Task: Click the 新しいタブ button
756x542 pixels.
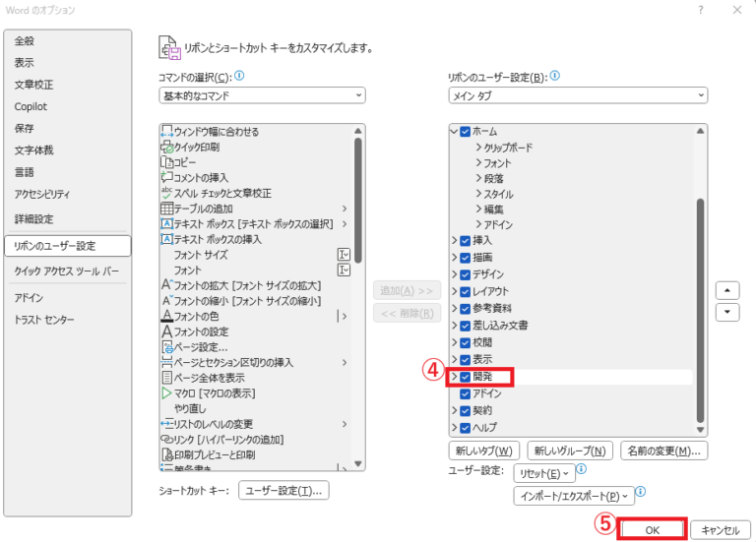Action: point(483,451)
